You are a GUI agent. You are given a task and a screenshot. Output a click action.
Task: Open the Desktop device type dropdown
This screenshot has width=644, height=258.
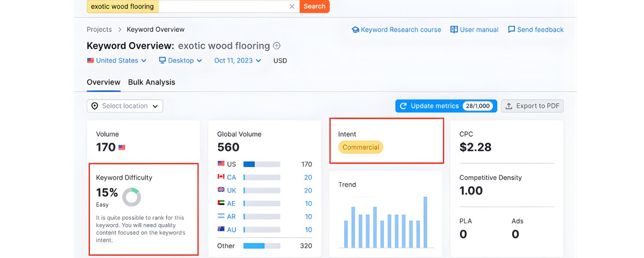[x=180, y=60]
